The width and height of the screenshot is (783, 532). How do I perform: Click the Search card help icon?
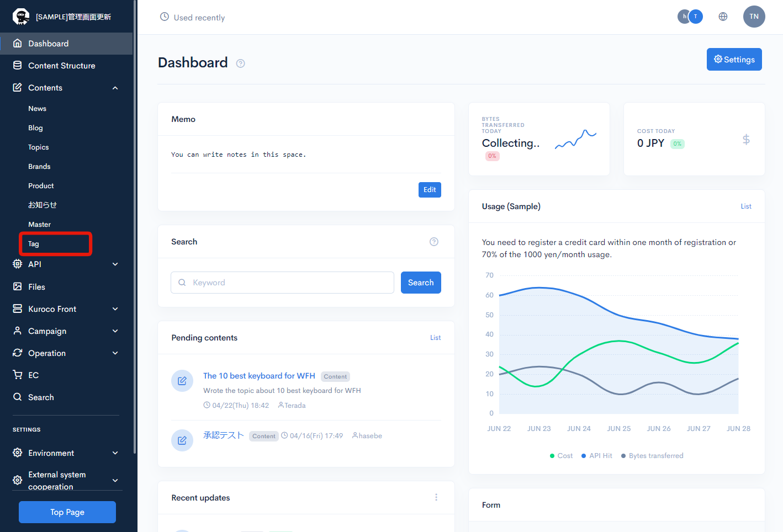434,242
